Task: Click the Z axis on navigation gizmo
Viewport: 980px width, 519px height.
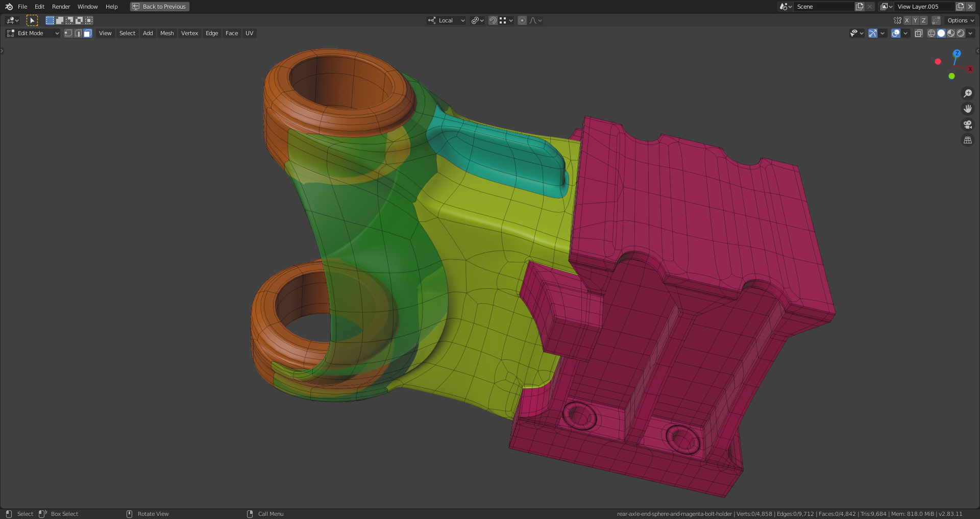Action: tap(957, 53)
